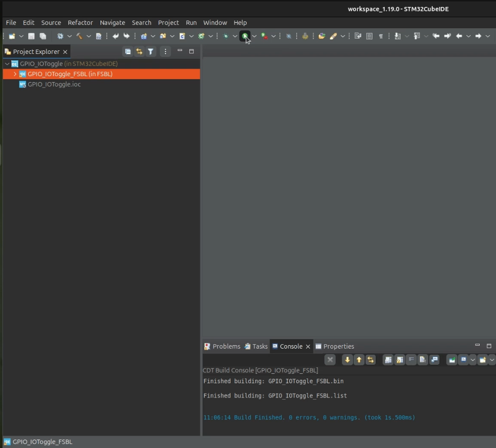The height and width of the screenshot is (448, 496).
Task: Run GPIO_IOToggle_FSBL with the green Run icon
Action: 245,36
